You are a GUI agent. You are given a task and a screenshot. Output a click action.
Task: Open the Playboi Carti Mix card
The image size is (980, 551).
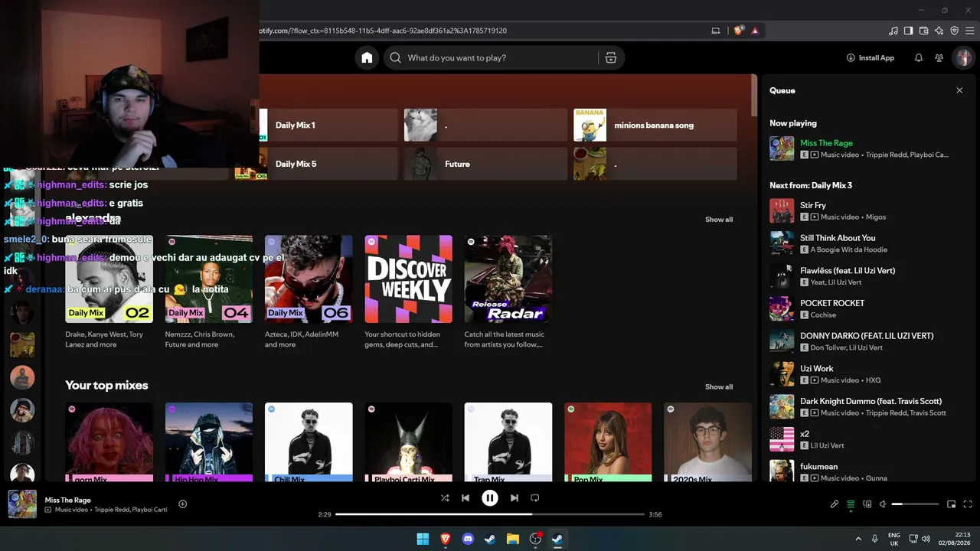tap(408, 442)
